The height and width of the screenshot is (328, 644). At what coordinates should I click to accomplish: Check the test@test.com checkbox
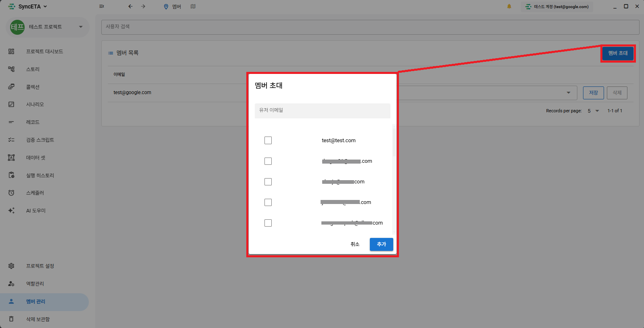click(268, 141)
